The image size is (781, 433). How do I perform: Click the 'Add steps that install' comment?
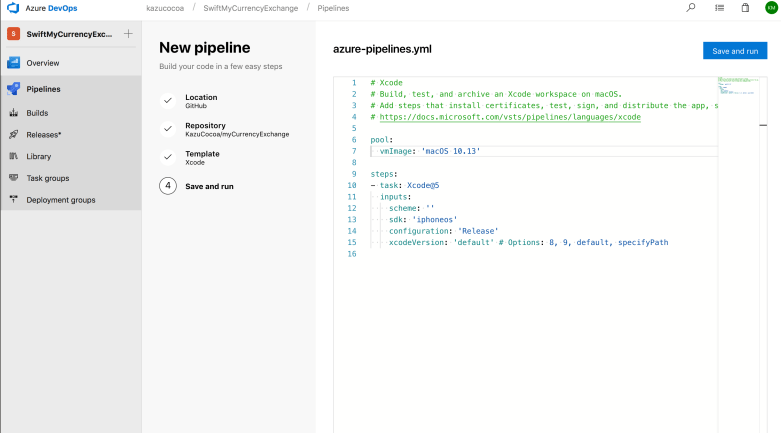click(x=544, y=106)
